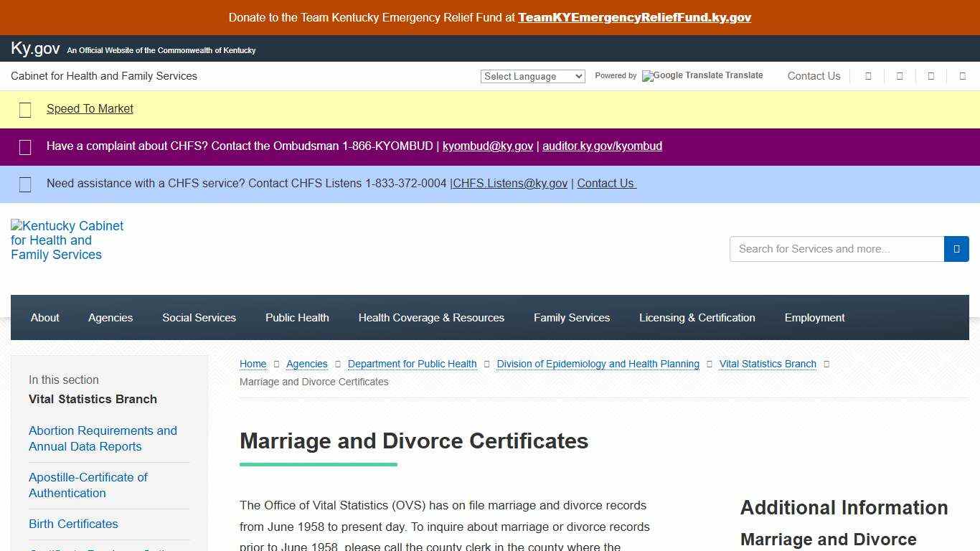Expand the Licensing & Certification menu

tap(697, 317)
